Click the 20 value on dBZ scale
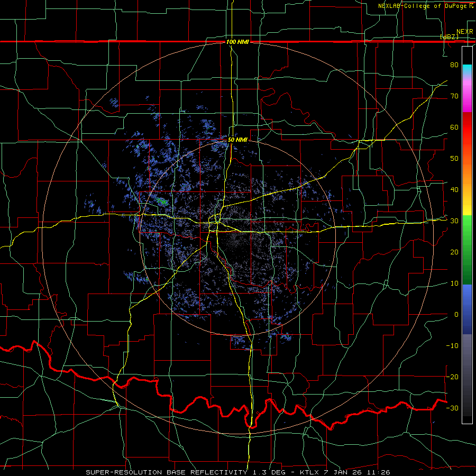This screenshot has width=476, height=476. [x=454, y=252]
